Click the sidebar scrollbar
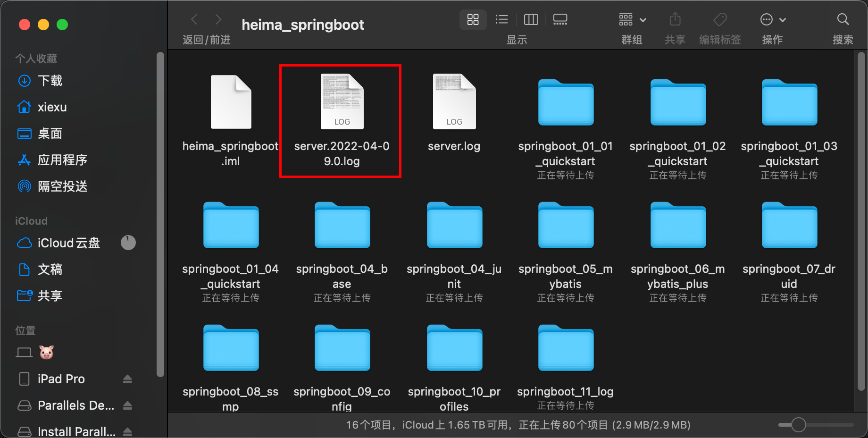This screenshot has width=868, height=438. 160,214
